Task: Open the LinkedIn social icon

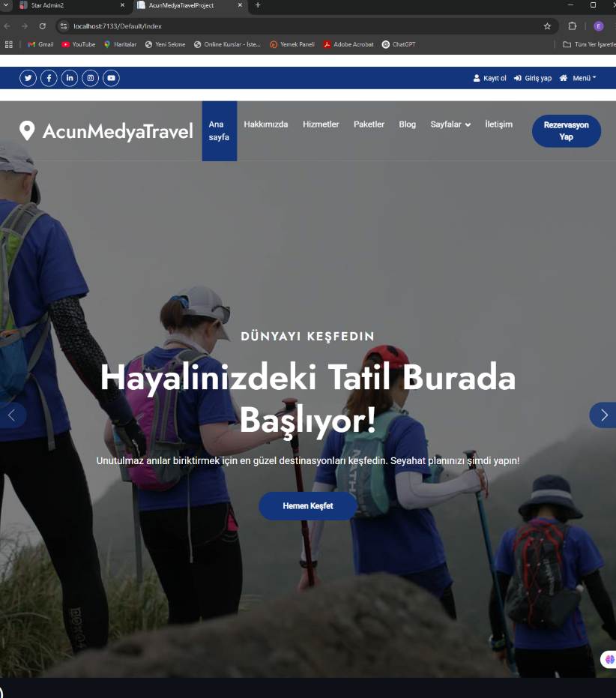Action: pos(70,78)
